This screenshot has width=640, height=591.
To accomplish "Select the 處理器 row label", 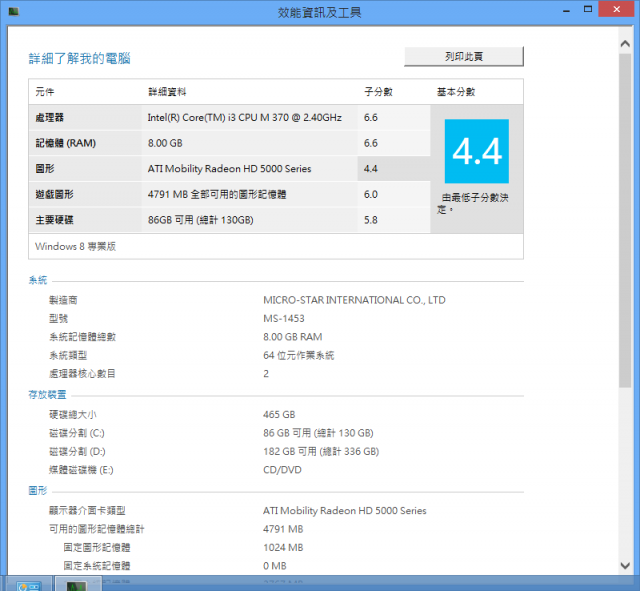I will 49,118.
